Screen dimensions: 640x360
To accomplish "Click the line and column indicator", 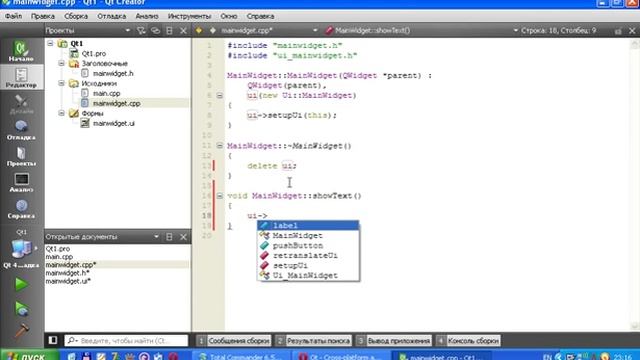I will pos(558,31).
